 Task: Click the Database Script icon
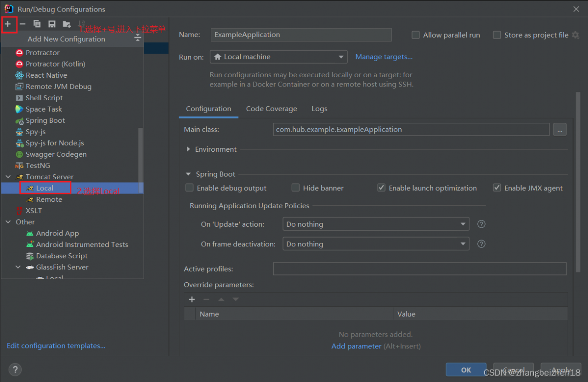30,256
